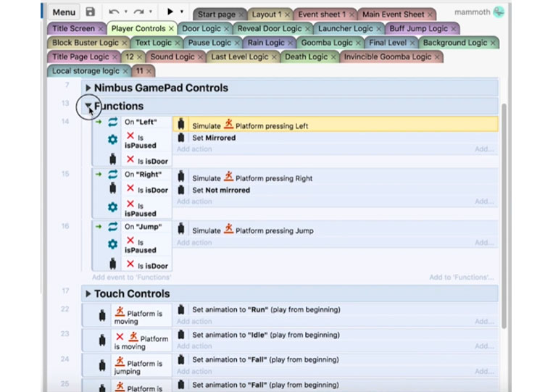Screen dimensions: 553x392
Task: Select the Simulate Platform pressing Jump action
Action: coord(336,230)
